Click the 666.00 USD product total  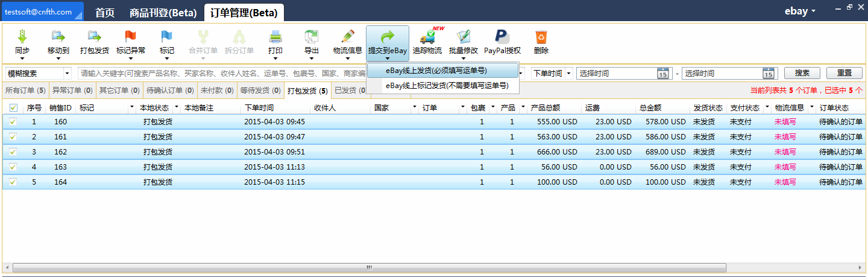click(x=557, y=152)
